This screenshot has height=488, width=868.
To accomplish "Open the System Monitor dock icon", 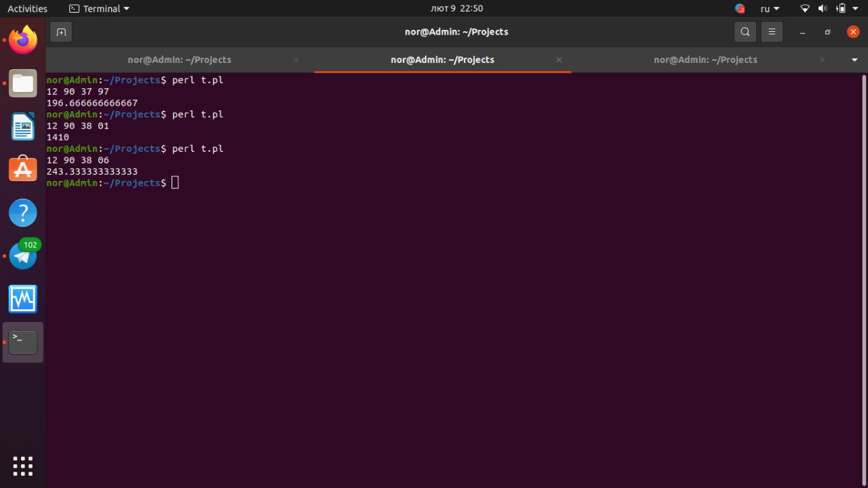I will [x=23, y=299].
